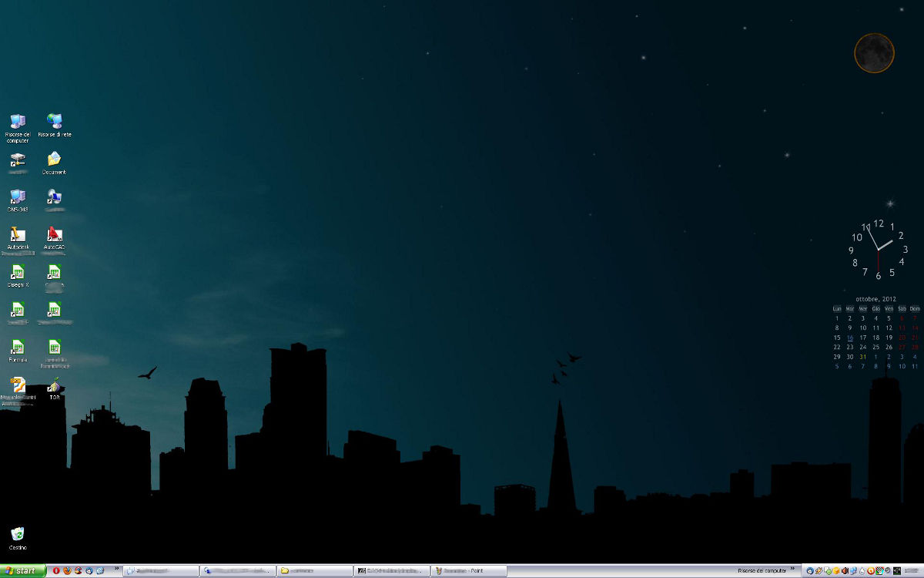Click the Firefox icon in Quick Launch
Viewport: 924px width, 578px height.
(67, 571)
